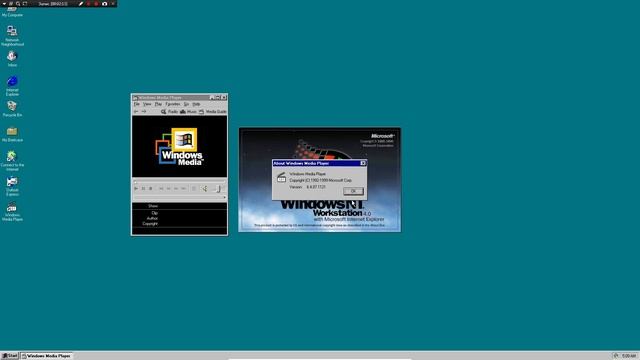Open the Start menu
640x360 pixels.
click(x=10, y=356)
